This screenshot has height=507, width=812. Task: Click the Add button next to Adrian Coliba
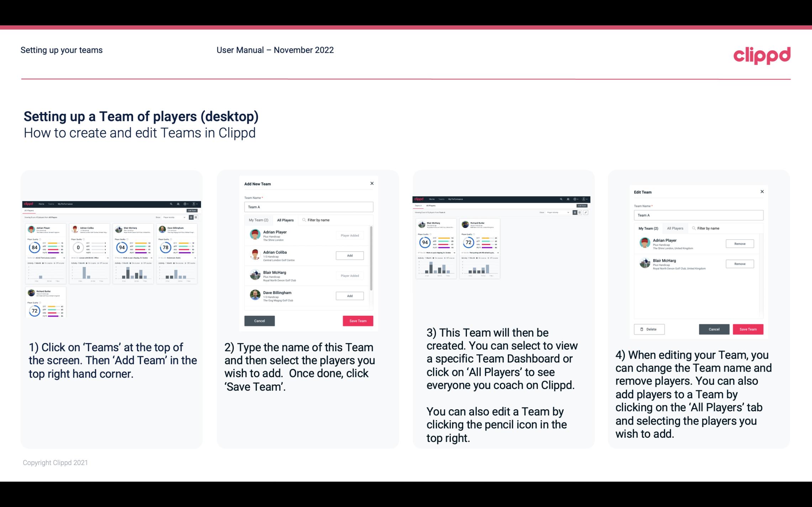pos(348,255)
